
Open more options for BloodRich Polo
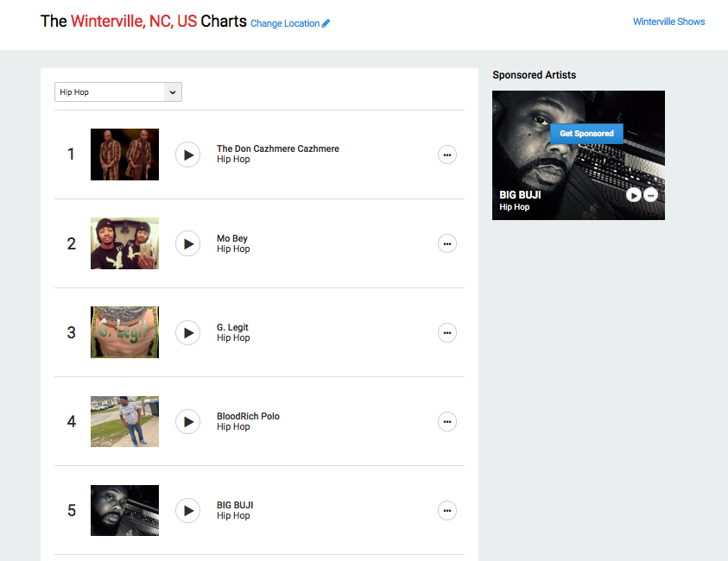point(447,422)
